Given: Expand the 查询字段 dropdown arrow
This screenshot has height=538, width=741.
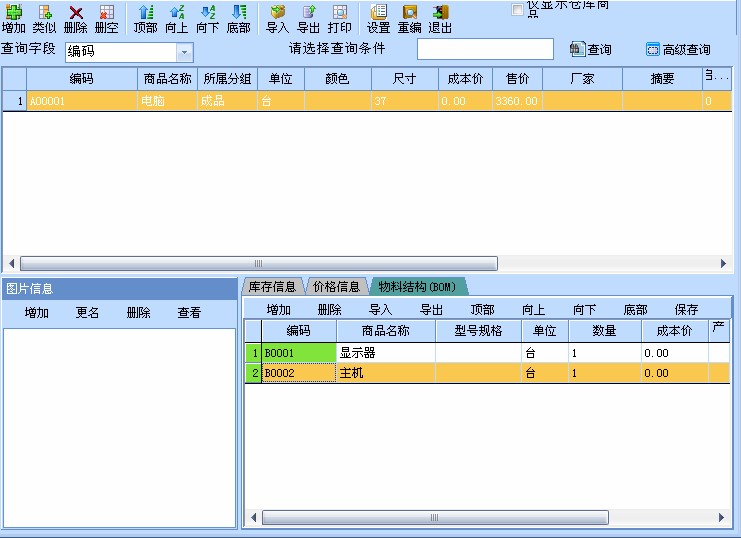Looking at the screenshot, I should pyautogui.click(x=185, y=52).
